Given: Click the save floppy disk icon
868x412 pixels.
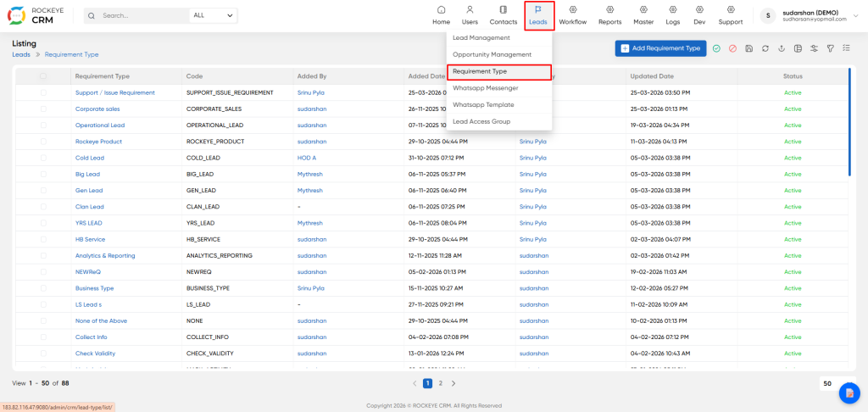Looking at the screenshot, I should click(749, 48).
